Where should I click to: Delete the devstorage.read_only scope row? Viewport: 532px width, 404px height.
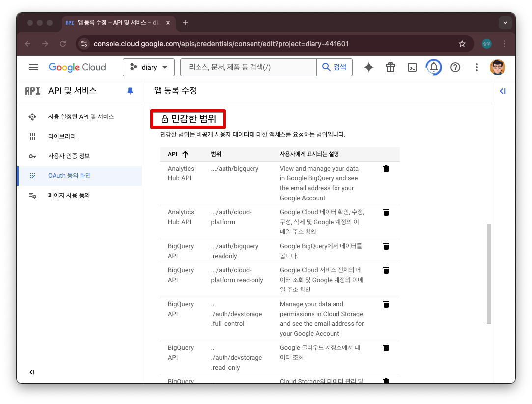pos(386,348)
